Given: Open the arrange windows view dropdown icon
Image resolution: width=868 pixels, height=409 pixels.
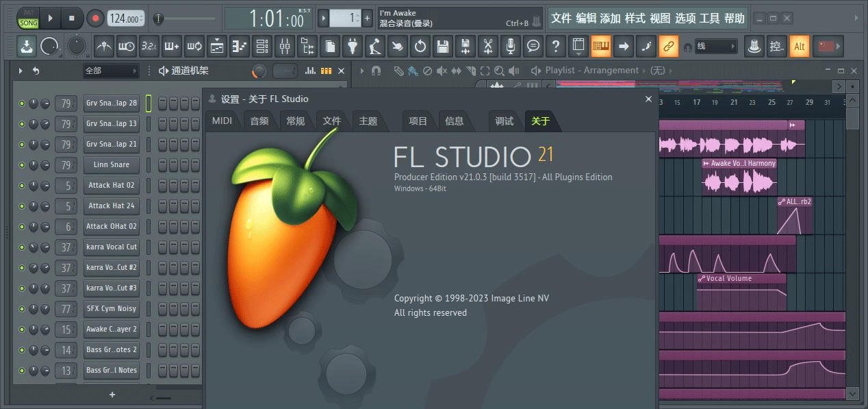Looking at the screenshot, I should tap(578, 47).
